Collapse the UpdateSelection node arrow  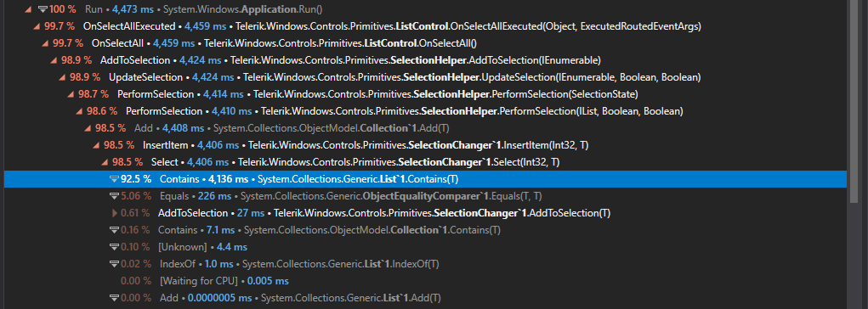point(61,77)
